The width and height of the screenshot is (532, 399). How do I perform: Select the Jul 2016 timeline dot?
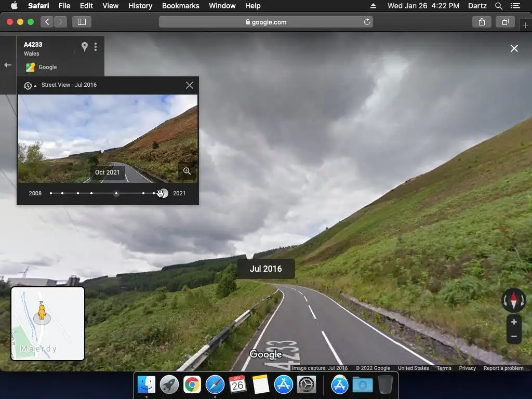tap(116, 193)
